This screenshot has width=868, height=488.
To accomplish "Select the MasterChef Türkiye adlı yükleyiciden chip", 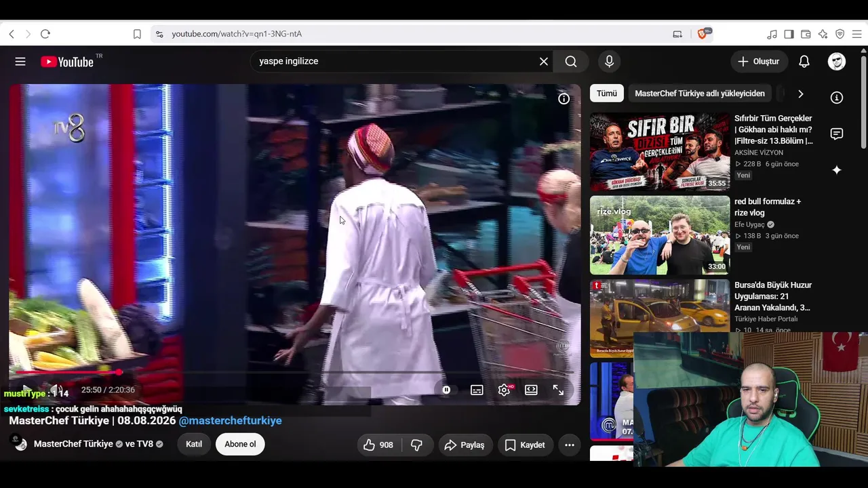I will coord(700,94).
